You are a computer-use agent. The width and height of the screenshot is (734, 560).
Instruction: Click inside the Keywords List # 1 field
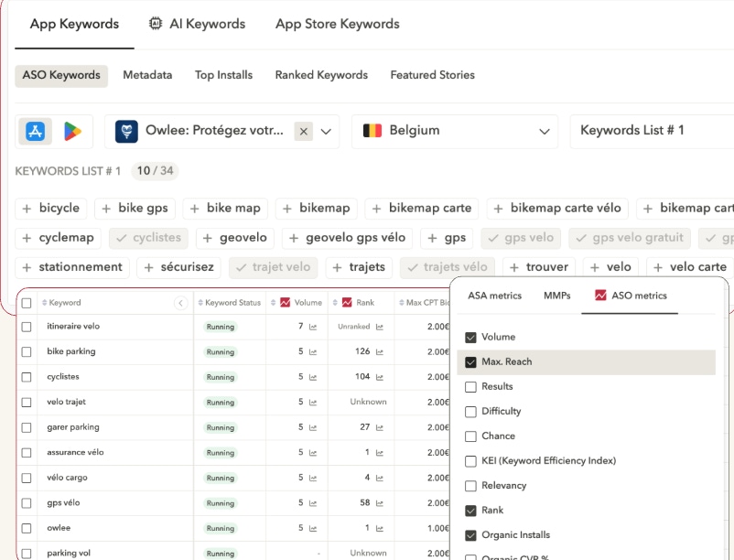pos(631,131)
